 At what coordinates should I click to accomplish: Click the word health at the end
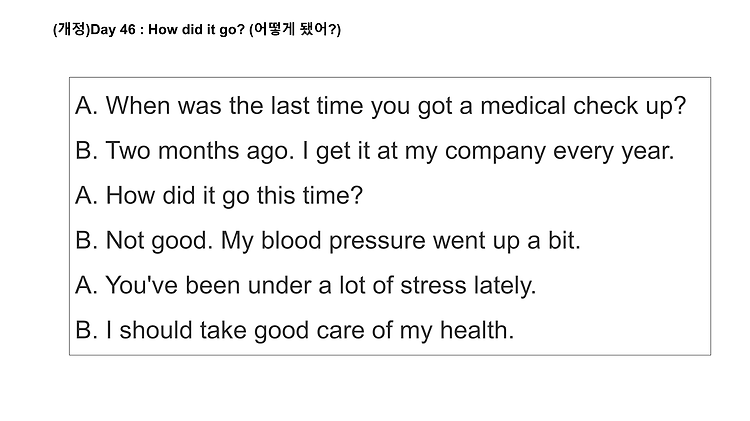476,330
